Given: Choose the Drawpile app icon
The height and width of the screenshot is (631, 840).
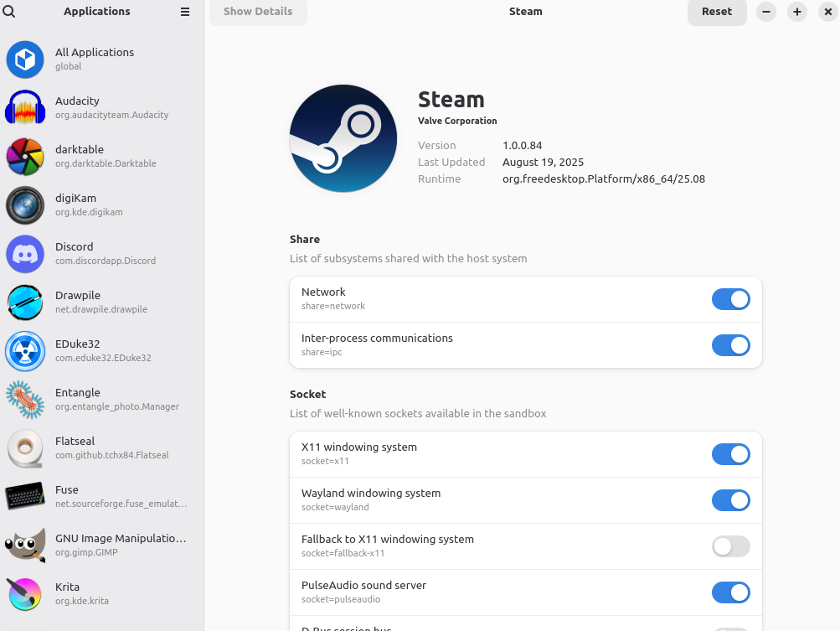Looking at the screenshot, I should point(25,303).
